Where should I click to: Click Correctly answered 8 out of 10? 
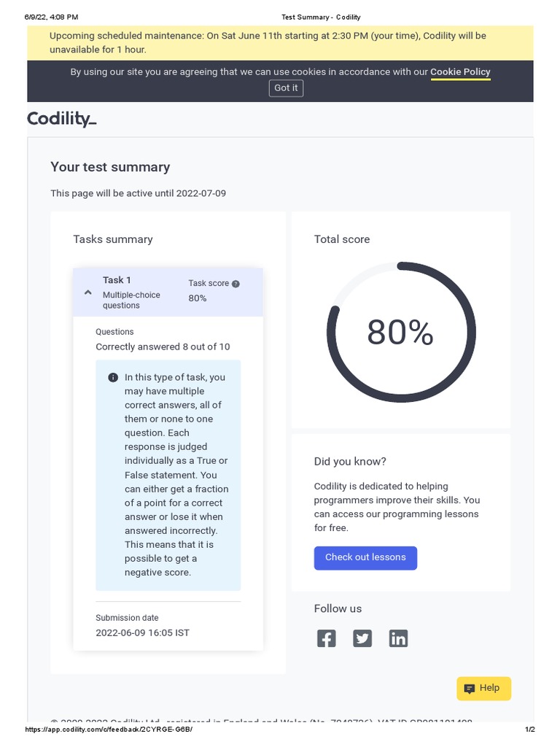163,347
